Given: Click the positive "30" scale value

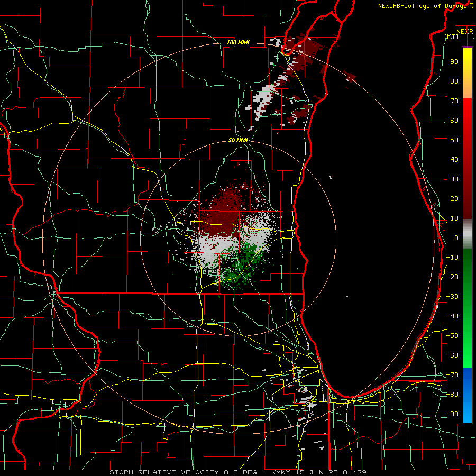Looking at the screenshot, I should (x=454, y=179).
